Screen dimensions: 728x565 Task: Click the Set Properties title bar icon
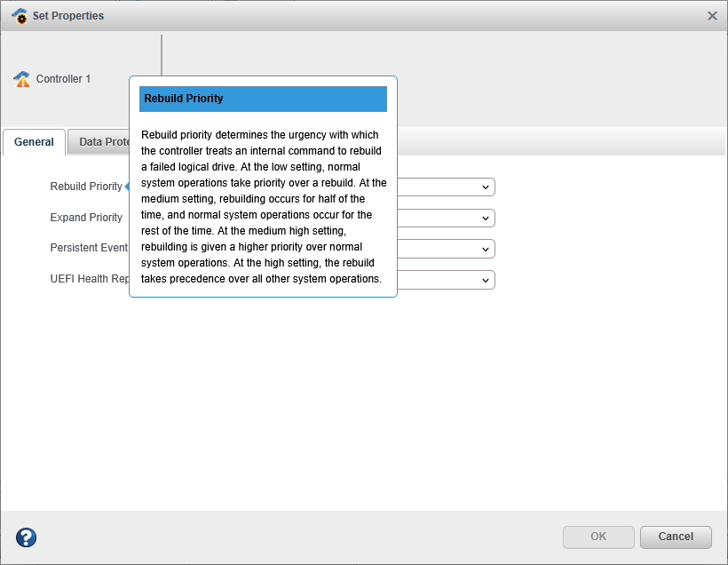click(x=19, y=16)
